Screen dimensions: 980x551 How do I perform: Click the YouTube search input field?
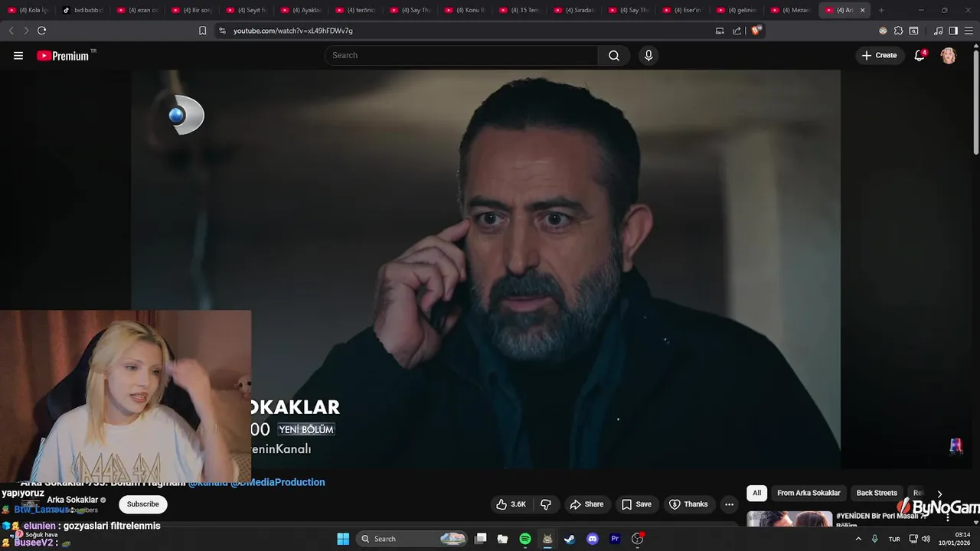461,55
